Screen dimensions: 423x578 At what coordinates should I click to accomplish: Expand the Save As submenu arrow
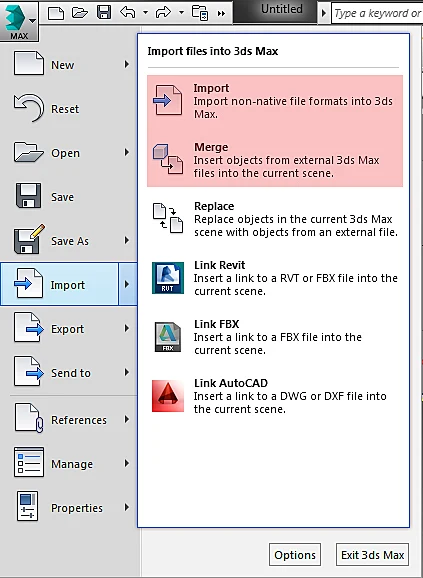pyautogui.click(x=127, y=240)
